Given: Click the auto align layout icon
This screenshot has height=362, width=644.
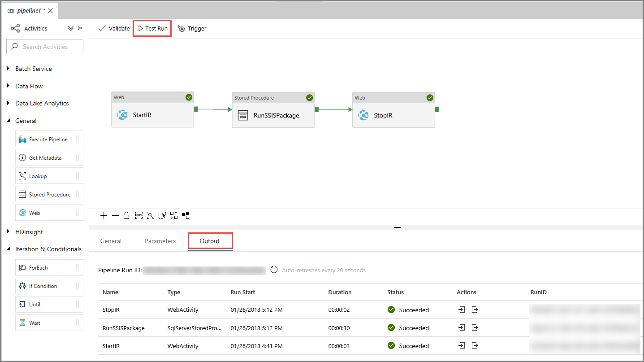Looking at the screenshot, I should [x=174, y=216].
